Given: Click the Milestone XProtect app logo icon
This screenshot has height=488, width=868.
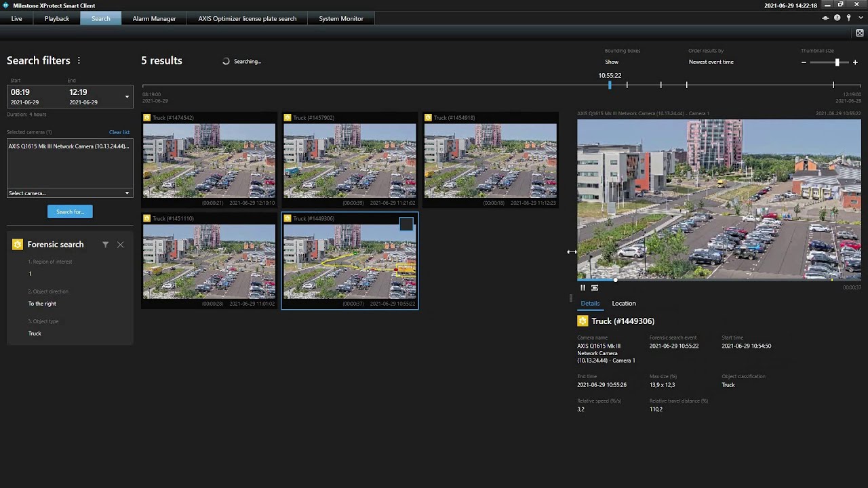Looking at the screenshot, I should point(5,5).
